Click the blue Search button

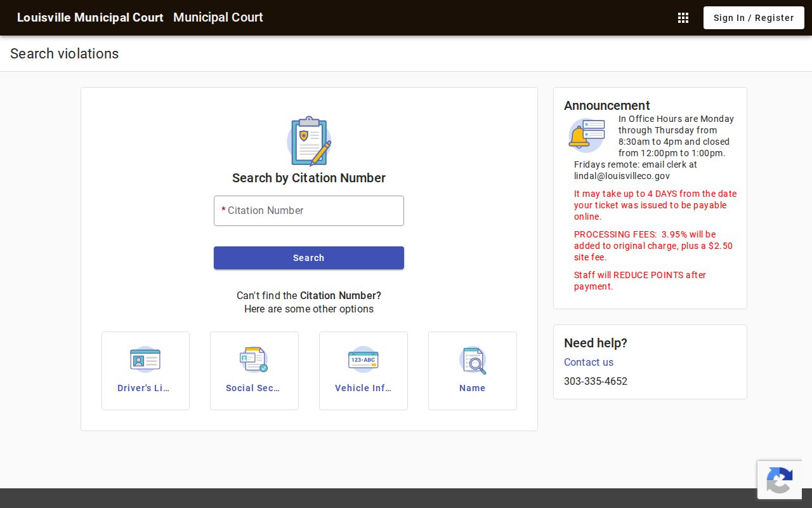click(x=309, y=258)
